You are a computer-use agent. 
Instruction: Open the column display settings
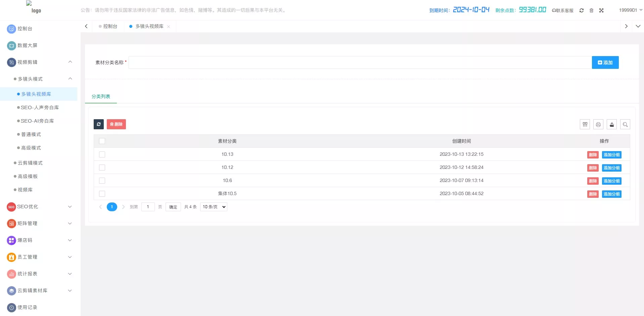tap(585, 124)
